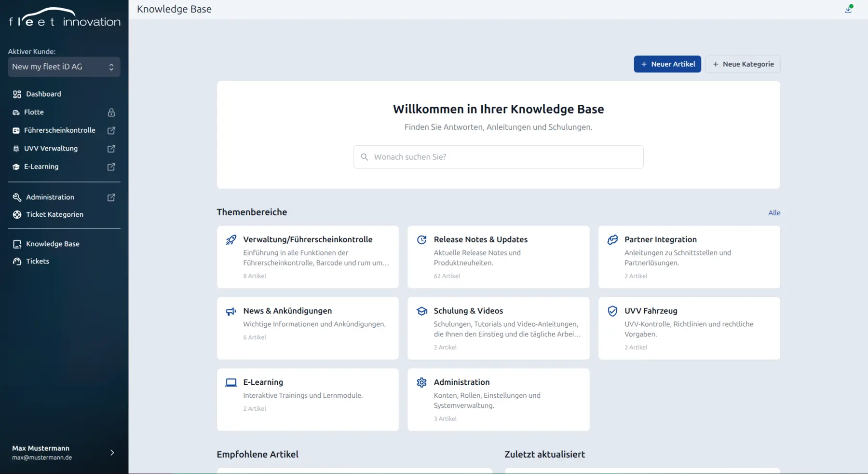Open E-Learning external link icon in sidebar
The width and height of the screenshot is (868, 474).
tap(111, 167)
